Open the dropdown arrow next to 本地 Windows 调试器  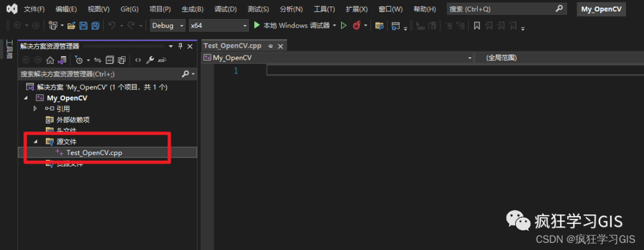coord(335,26)
